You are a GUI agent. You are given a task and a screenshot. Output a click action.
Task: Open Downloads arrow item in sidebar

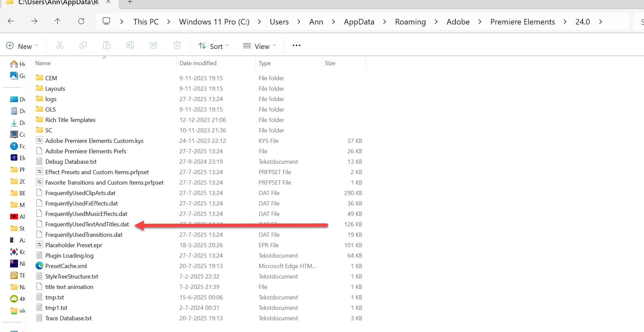point(18,123)
